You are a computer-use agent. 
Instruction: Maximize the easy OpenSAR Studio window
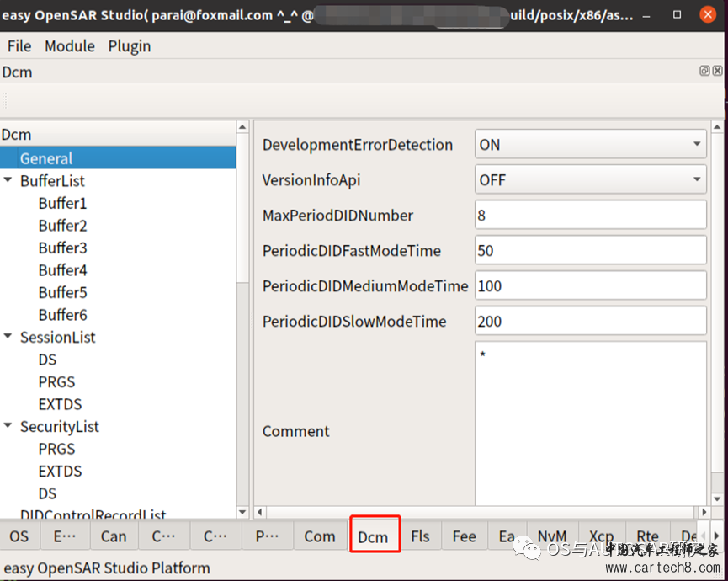point(678,15)
